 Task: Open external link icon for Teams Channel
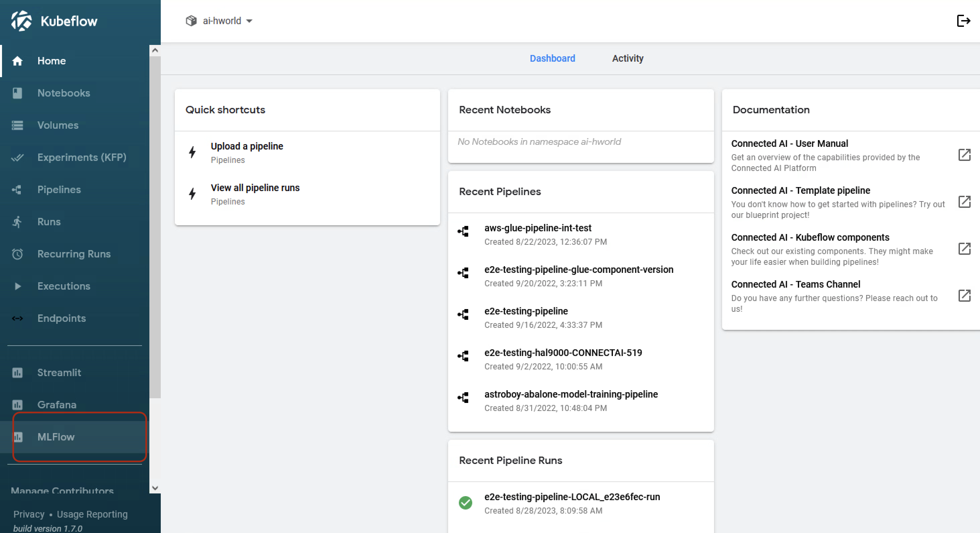click(x=964, y=295)
